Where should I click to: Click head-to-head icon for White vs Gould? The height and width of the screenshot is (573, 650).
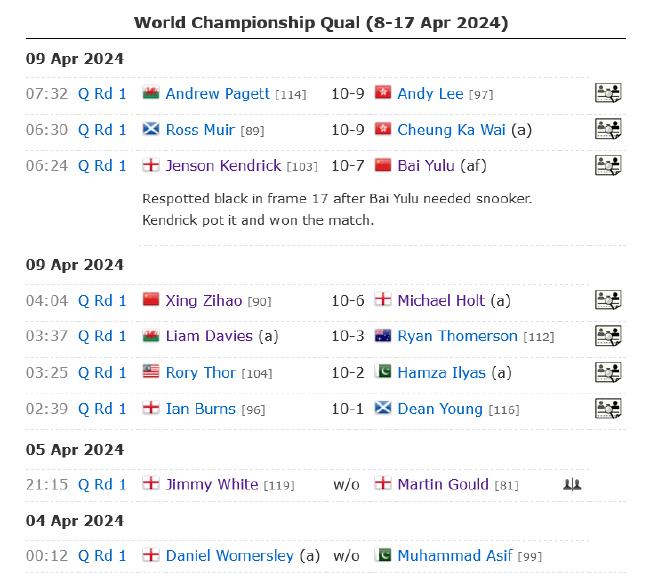click(x=572, y=484)
